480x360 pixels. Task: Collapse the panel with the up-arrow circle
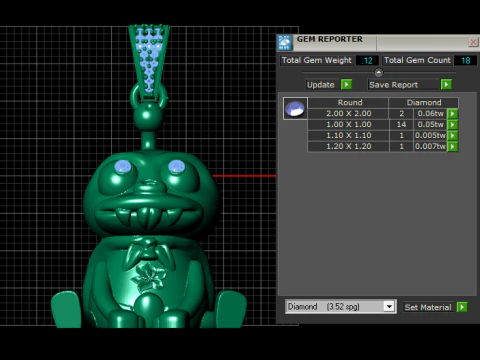(x=378, y=72)
